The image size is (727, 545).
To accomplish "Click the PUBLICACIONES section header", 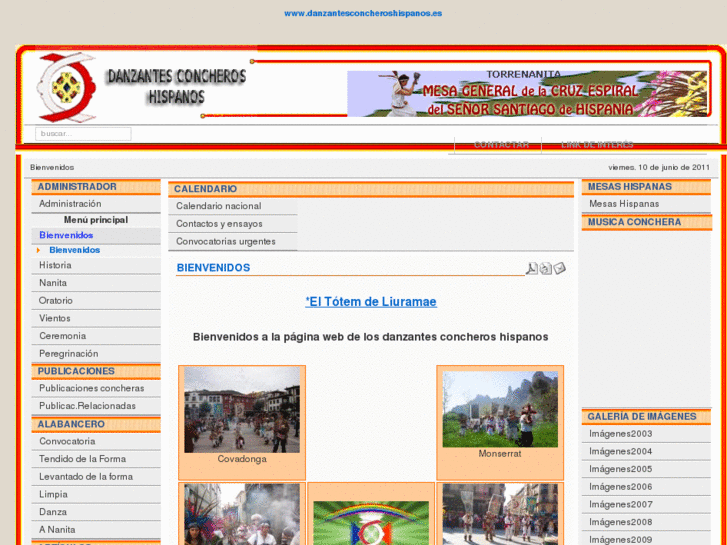I will point(96,371).
